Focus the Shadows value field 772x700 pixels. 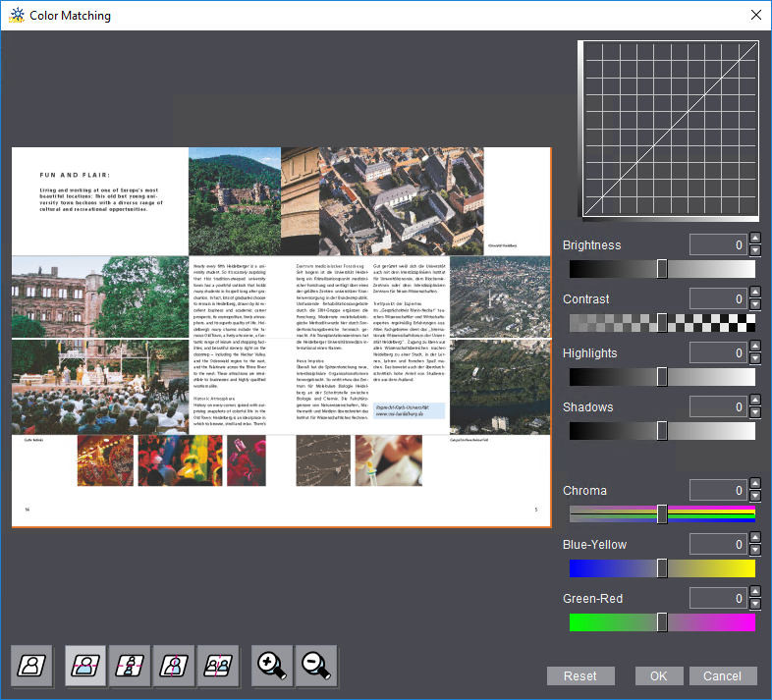pos(718,406)
